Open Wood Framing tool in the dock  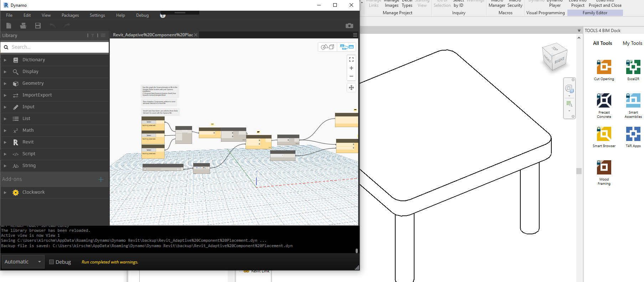[604, 173]
